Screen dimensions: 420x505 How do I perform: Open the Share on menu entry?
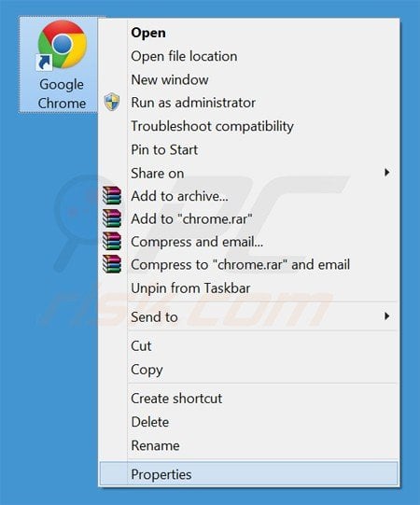[248, 174]
